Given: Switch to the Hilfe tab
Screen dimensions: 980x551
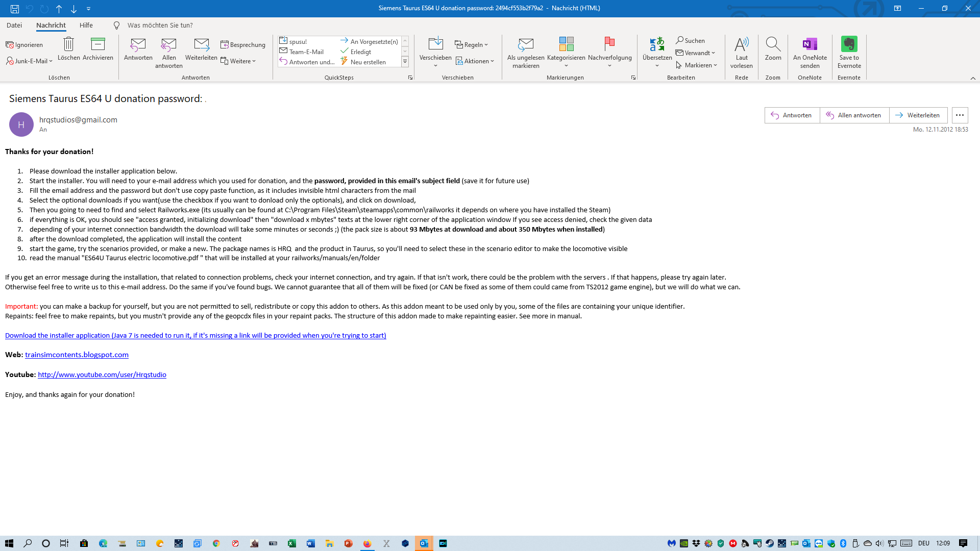Looking at the screenshot, I should [x=86, y=25].
